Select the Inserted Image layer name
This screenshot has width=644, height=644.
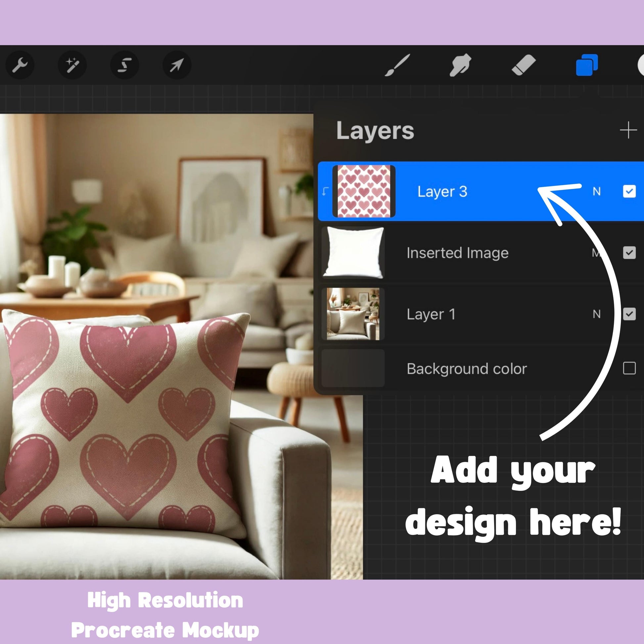[457, 253]
